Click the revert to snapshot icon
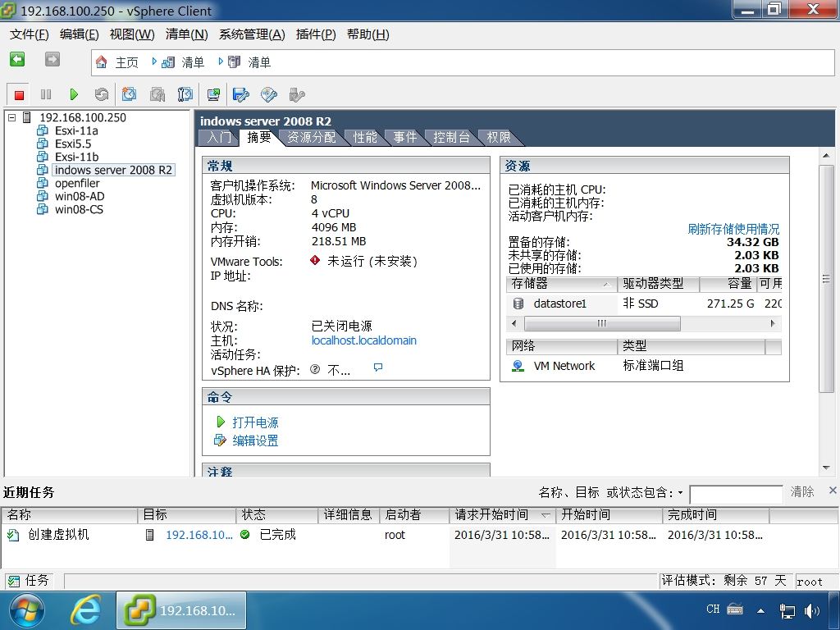This screenshot has width=840, height=630. point(157,95)
